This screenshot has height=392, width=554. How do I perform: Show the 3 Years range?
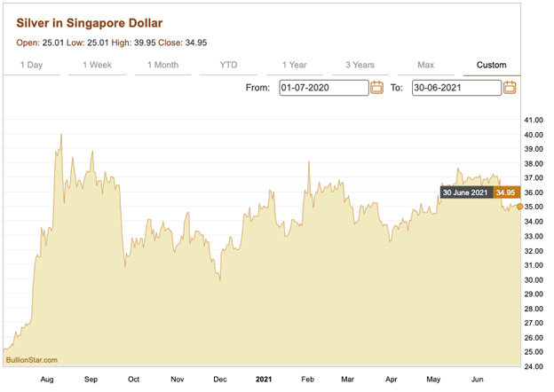(360, 65)
